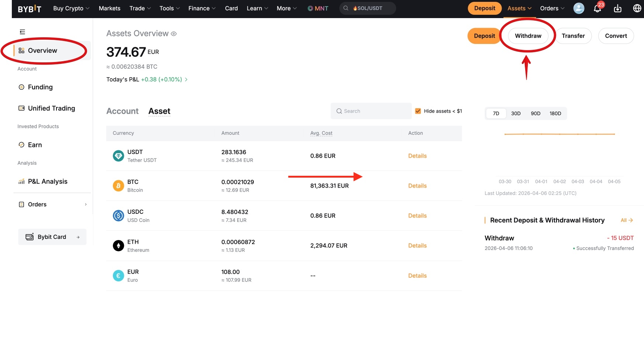Open the Assets dropdown in header

pos(520,8)
